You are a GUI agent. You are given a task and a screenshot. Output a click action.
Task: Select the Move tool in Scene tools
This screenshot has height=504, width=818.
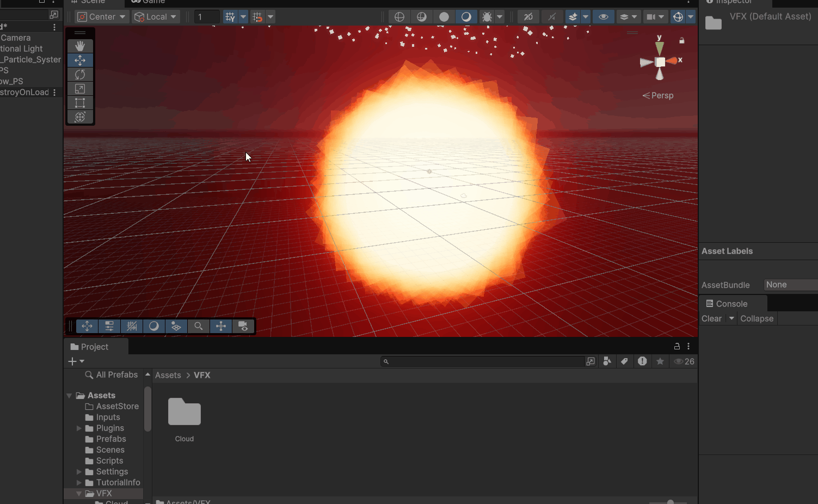80,60
